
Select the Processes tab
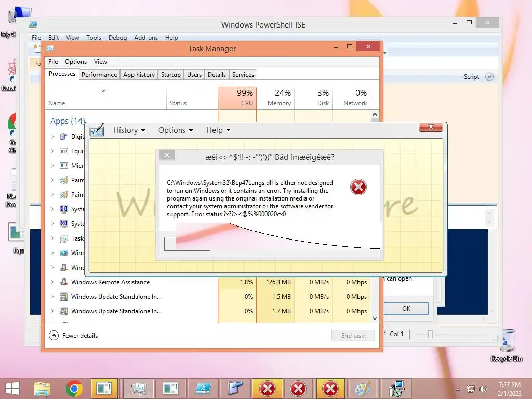click(x=62, y=74)
